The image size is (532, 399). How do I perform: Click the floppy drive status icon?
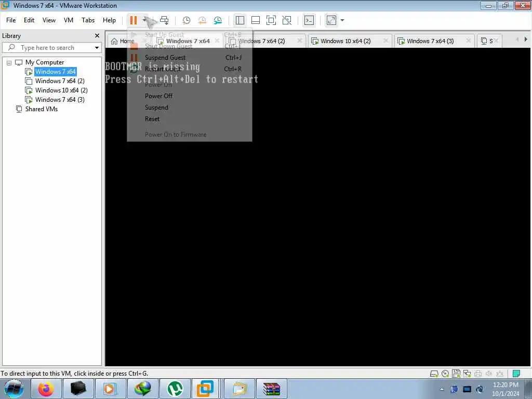(456, 374)
